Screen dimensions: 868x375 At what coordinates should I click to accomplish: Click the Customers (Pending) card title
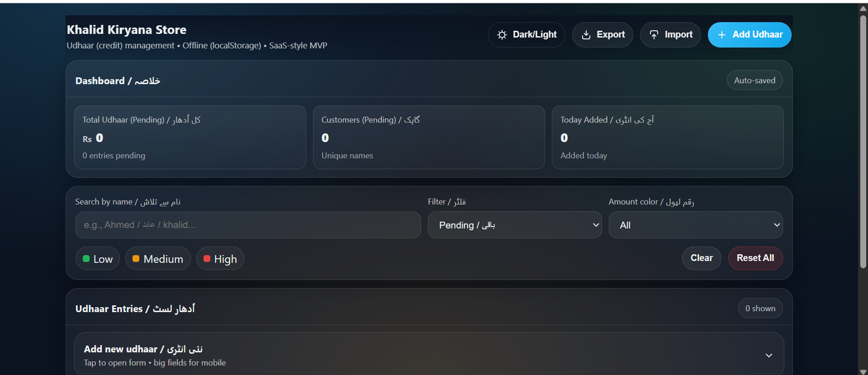[x=370, y=120]
